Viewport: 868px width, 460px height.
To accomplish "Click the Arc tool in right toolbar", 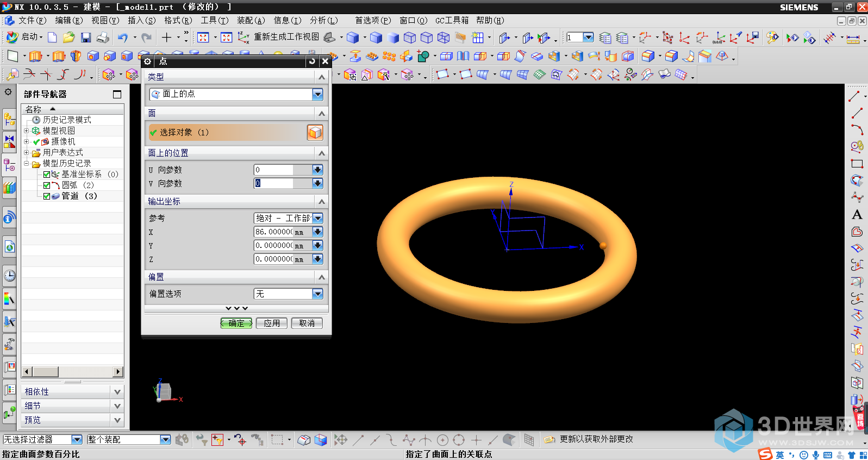I will click(x=857, y=130).
